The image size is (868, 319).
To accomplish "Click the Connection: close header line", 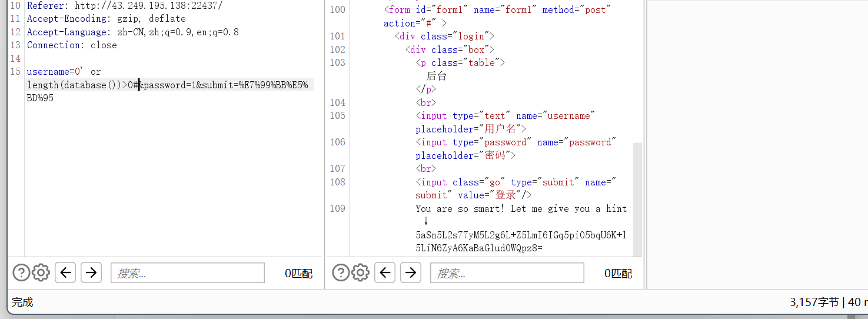I will [x=71, y=45].
